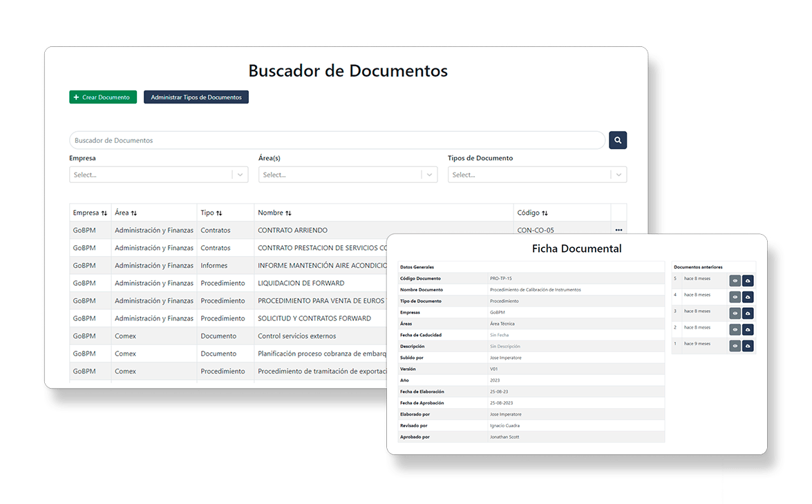The width and height of the screenshot is (812, 504).
Task: Open the Área(s) select dropdown
Action: (430, 175)
